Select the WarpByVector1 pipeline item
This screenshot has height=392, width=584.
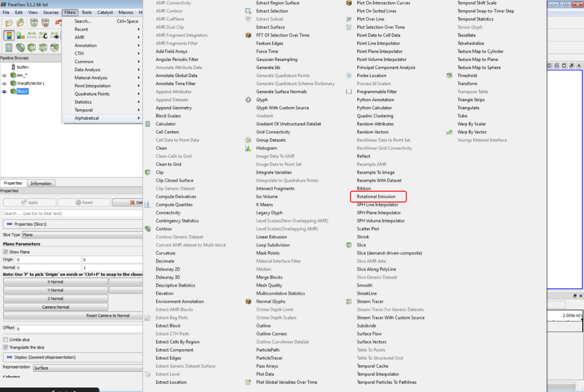click(31, 83)
